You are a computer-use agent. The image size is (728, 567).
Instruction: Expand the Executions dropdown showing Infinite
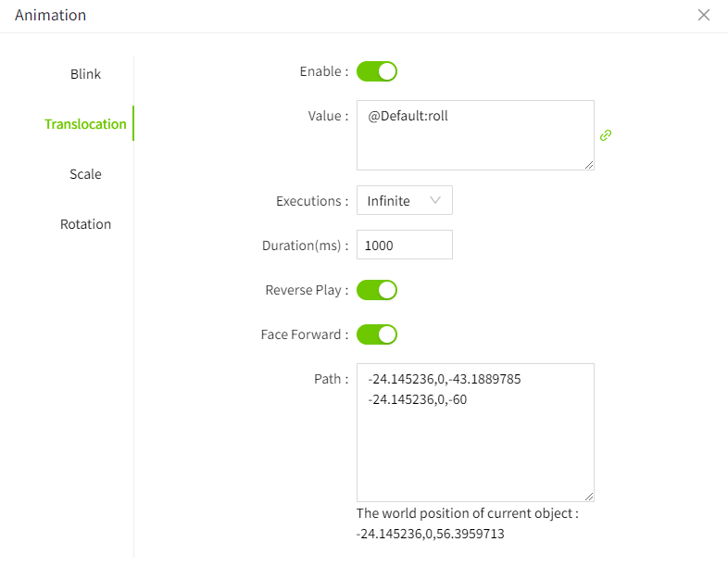pos(404,201)
